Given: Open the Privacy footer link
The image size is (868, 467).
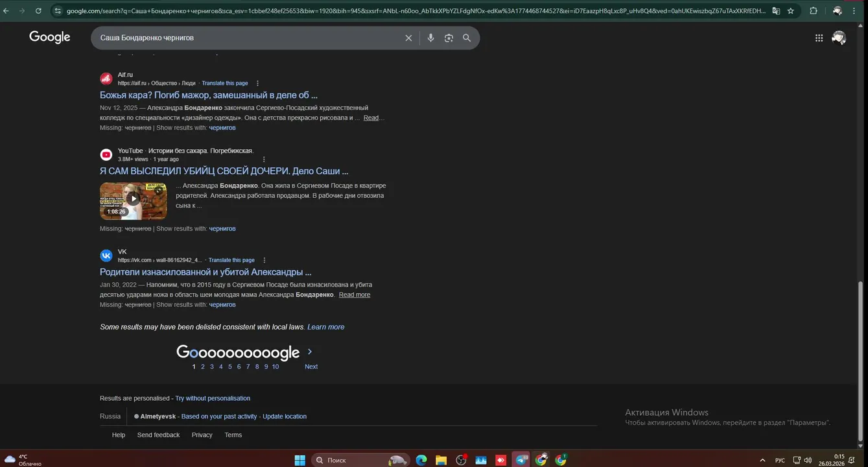Looking at the screenshot, I should point(202,435).
